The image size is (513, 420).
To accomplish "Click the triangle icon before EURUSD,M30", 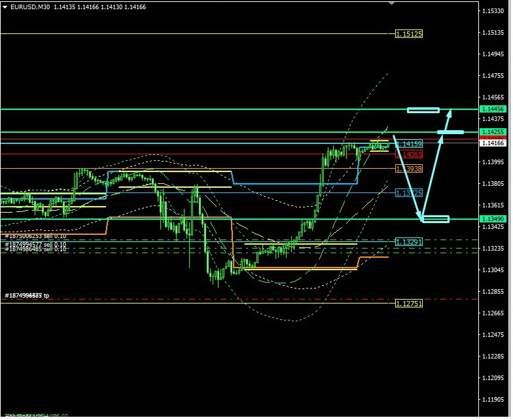I will tap(5, 7).
